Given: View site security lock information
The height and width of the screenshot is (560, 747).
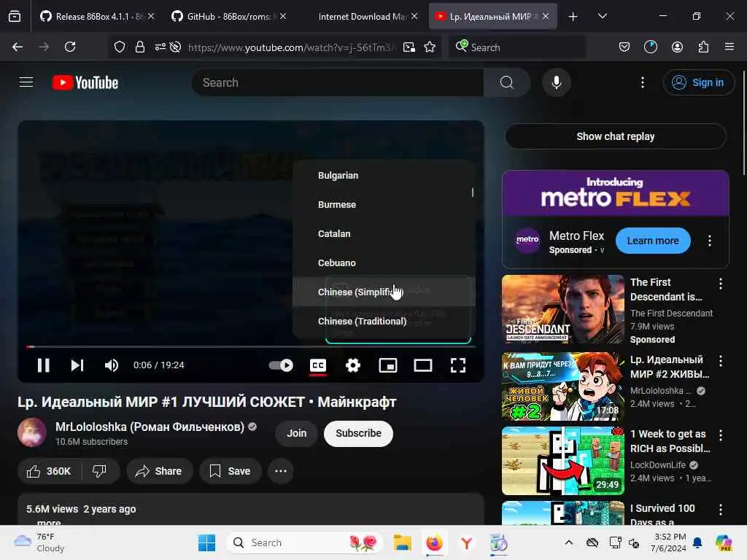Looking at the screenshot, I should (140, 47).
